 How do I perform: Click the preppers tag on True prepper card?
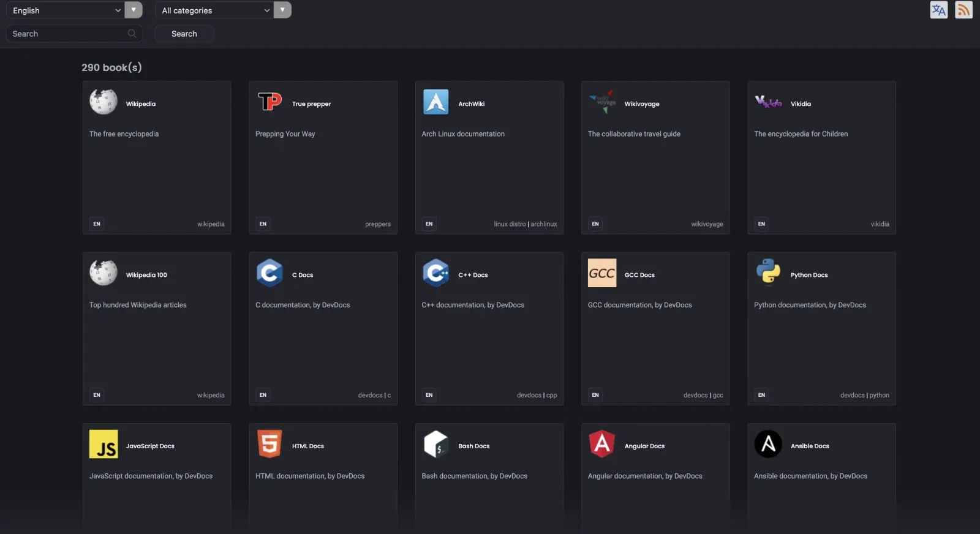[378, 224]
